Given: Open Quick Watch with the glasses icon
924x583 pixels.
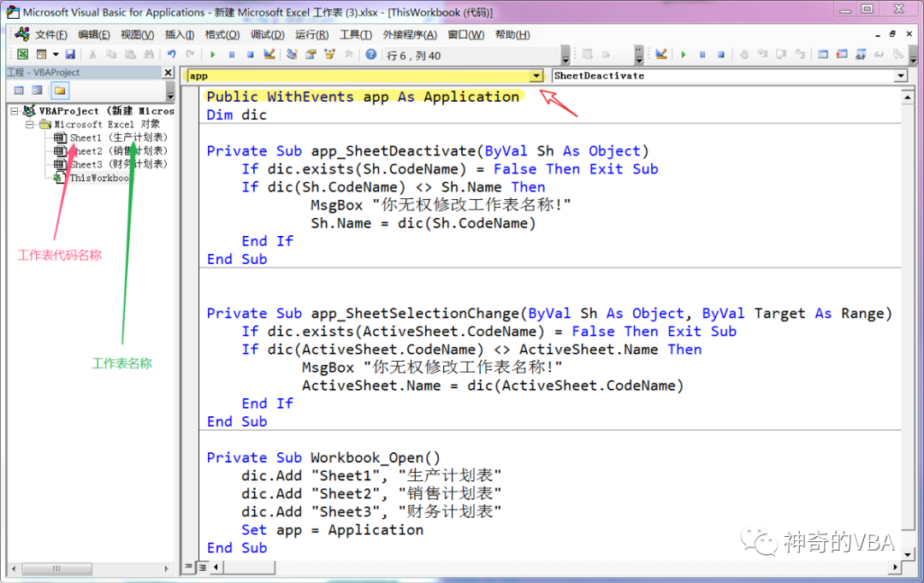Looking at the screenshot, I should click(880, 55).
